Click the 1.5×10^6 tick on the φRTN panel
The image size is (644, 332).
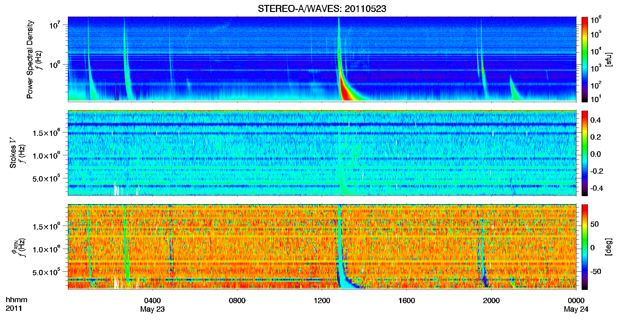point(47,227)
